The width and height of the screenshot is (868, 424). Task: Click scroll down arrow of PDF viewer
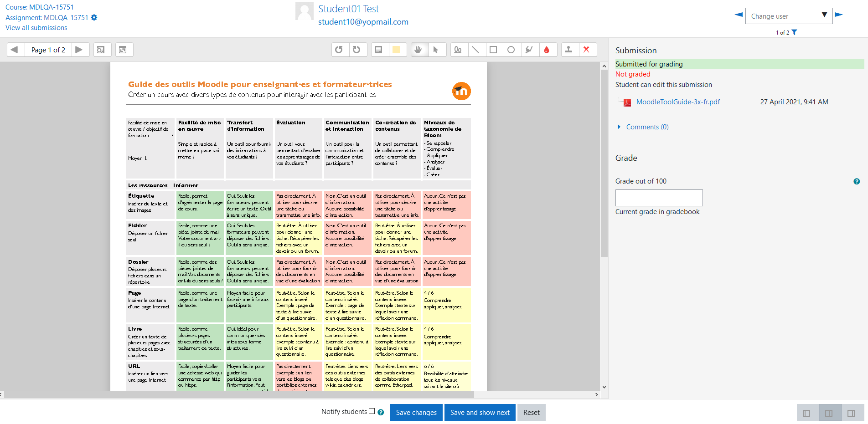tap(604, 387)
